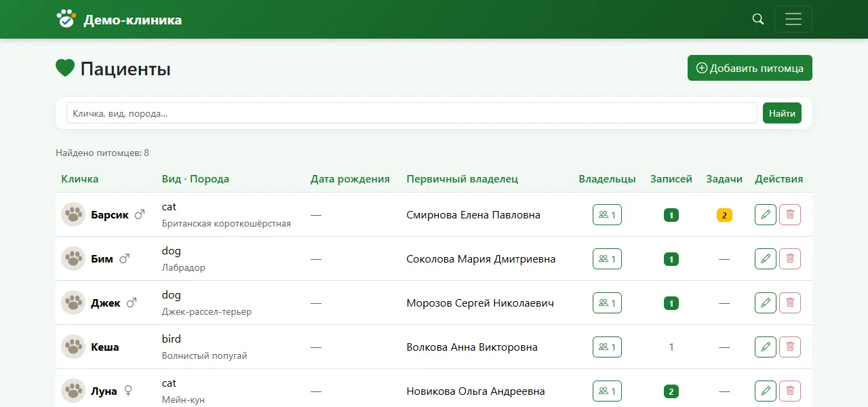The image size is (868, 407).
Task: Click the Демо-клиника paw logo
Action: tap(66, 18)
